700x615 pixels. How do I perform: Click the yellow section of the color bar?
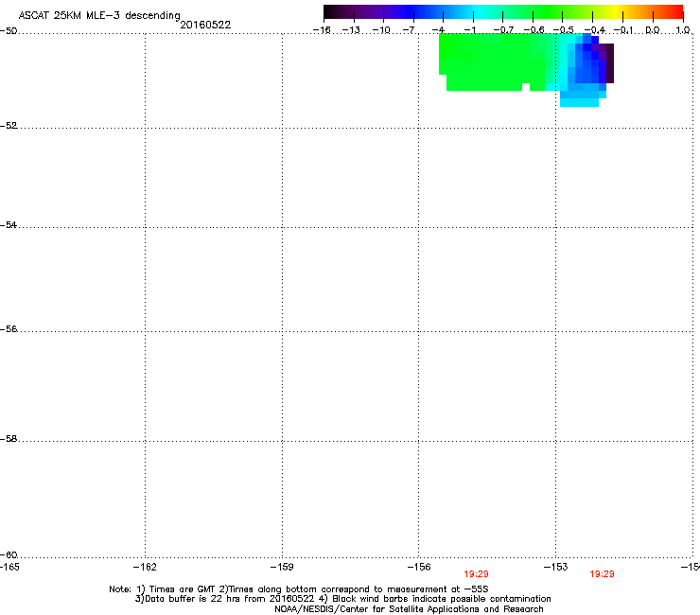[x=616, y=11]
